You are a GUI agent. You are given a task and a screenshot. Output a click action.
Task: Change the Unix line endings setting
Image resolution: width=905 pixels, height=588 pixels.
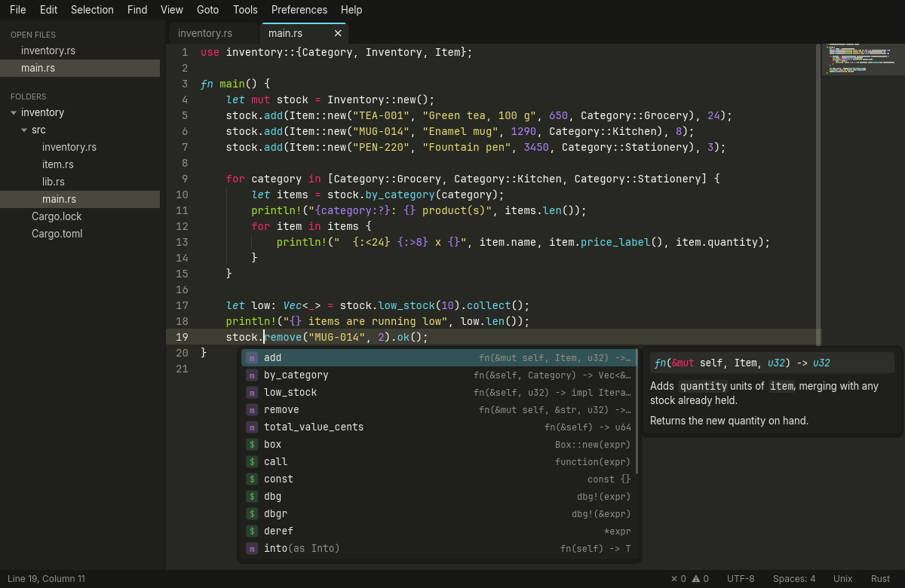coord(843,579)
